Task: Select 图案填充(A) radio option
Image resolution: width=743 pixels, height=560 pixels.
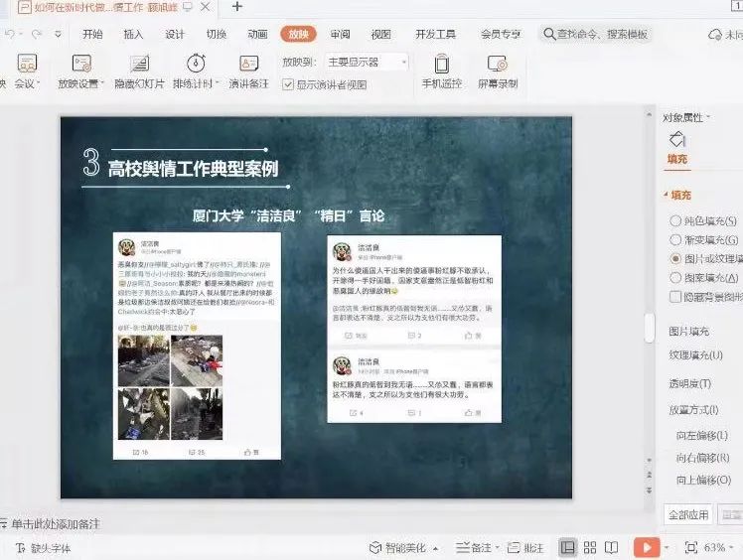Action: click(x=675, y=278)
